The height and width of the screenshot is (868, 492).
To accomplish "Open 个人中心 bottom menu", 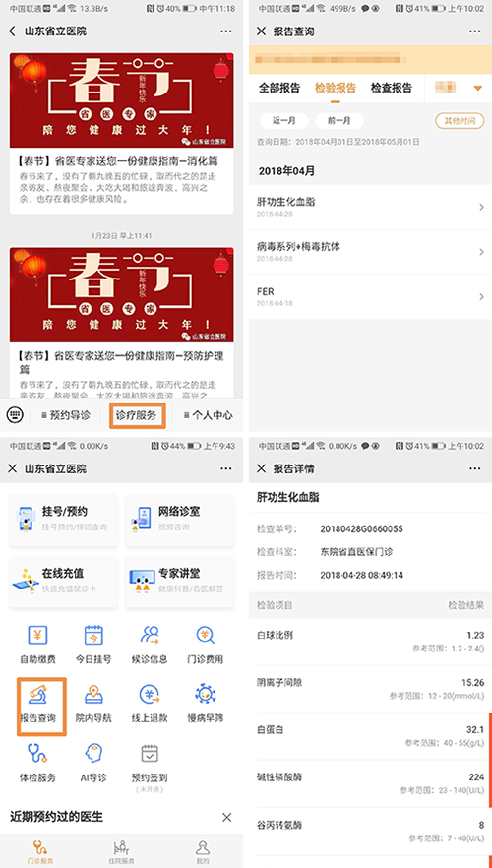I will click(208, 415).
